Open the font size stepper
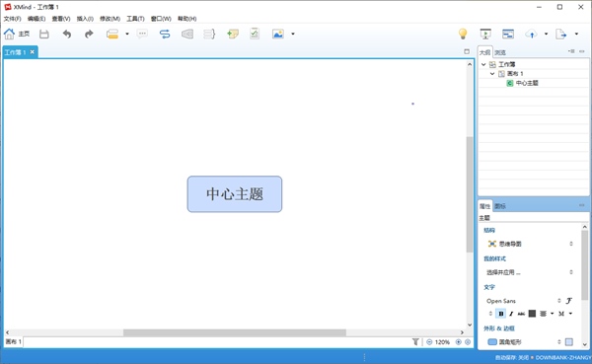The width and height of the screenshot is (592, 364). click(490, 314)
